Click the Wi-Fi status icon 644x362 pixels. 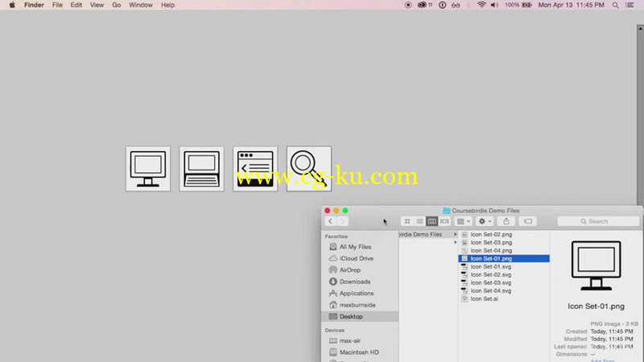pyautogui.click(x=481, y=5)
